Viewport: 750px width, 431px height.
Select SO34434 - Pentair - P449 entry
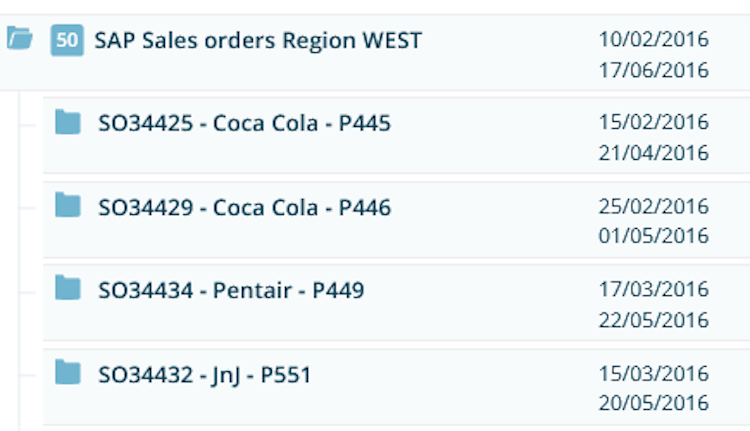pyautogui.click(x=231, y=290)
